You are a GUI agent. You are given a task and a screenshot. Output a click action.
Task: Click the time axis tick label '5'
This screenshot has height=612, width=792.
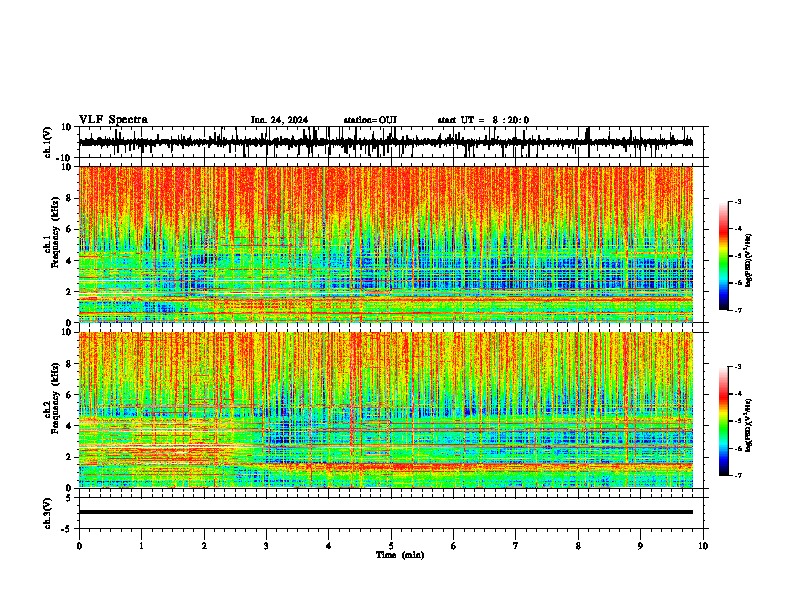391,546
